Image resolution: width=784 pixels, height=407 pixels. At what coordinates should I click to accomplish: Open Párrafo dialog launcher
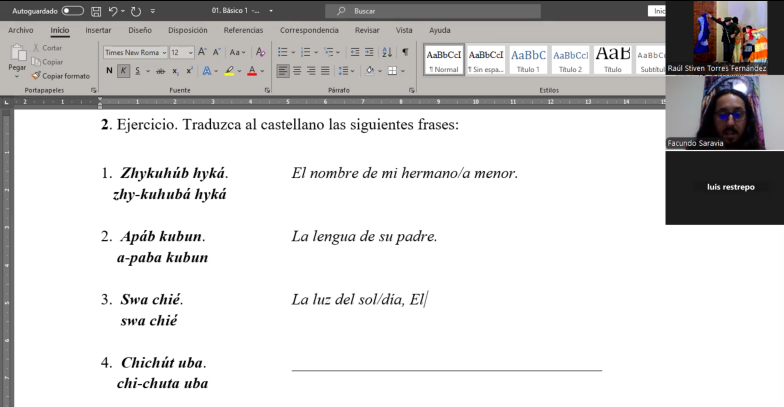pyautogui.click(x=412, y=90)
